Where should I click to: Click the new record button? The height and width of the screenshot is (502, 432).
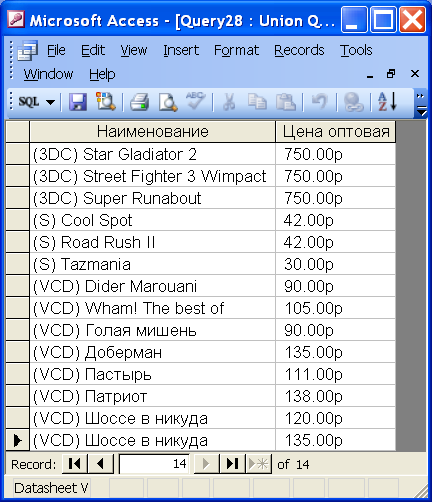coord(258,464)
